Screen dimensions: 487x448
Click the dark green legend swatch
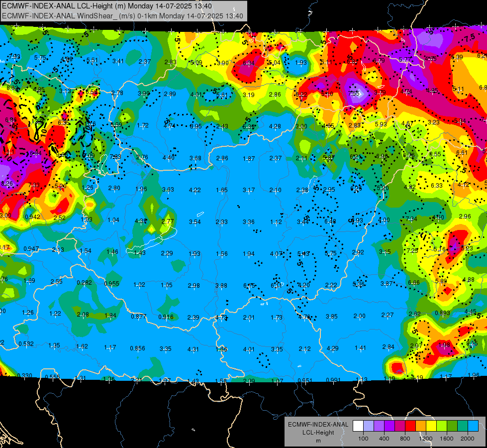[452, 426]
